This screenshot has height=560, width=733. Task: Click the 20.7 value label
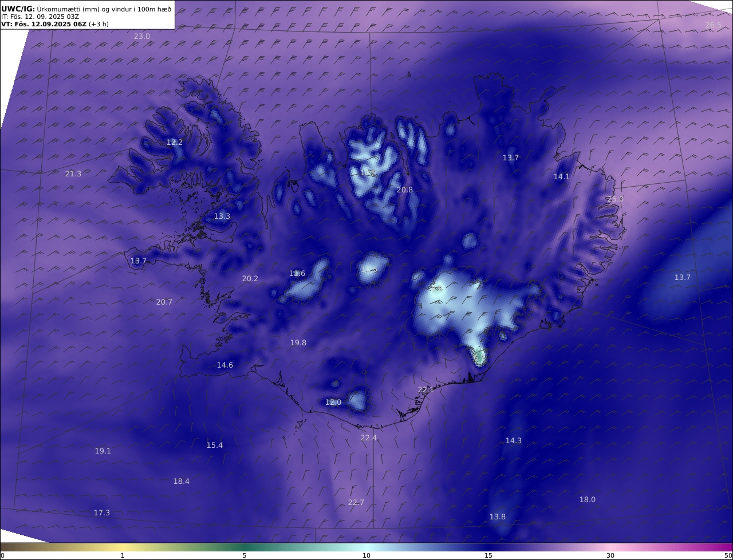[x=164, y=302]
